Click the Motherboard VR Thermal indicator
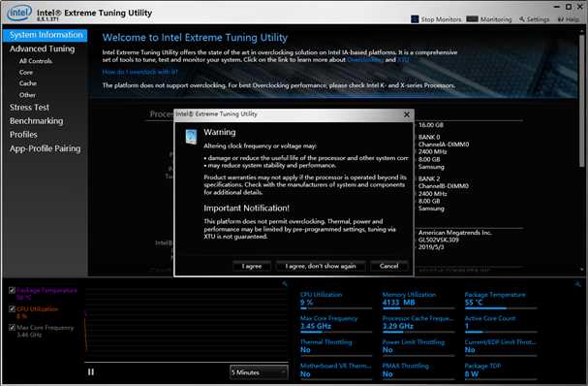The height and width of the screenshot is (386, 588). tap(336, 370)
